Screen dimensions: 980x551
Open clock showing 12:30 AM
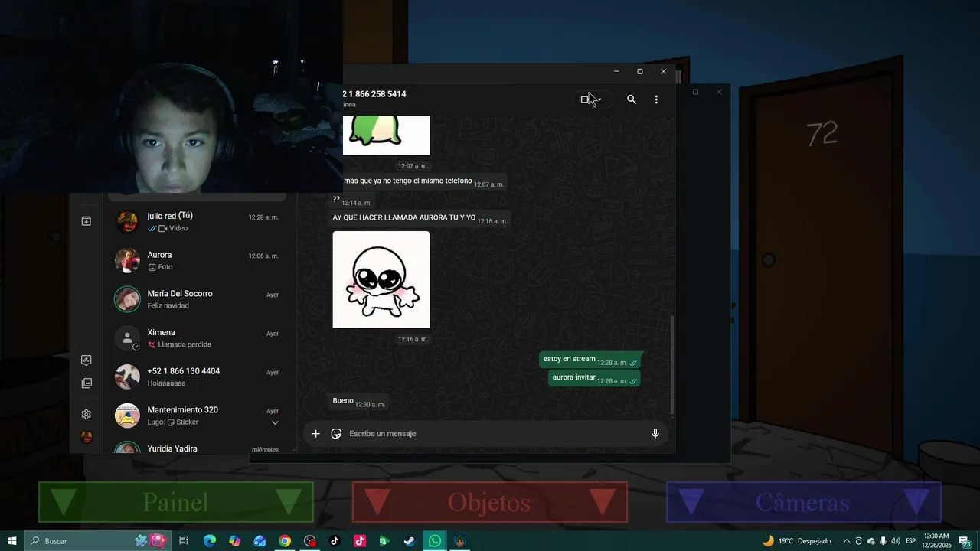[x=936, y=541]
